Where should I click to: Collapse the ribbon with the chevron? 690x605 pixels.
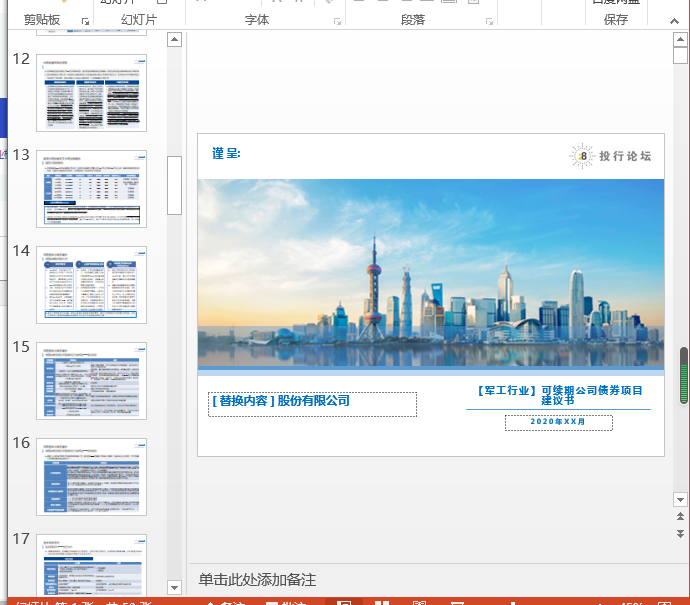674,21
